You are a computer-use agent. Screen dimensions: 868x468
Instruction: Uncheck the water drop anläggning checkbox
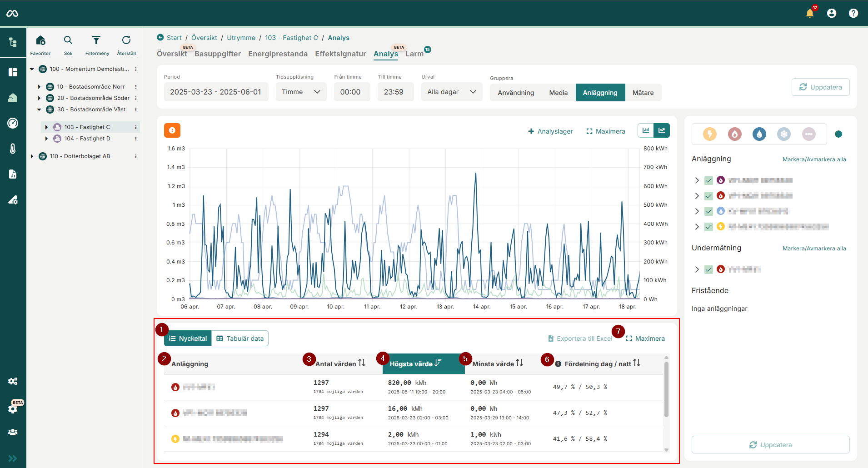tap(708, 211)
